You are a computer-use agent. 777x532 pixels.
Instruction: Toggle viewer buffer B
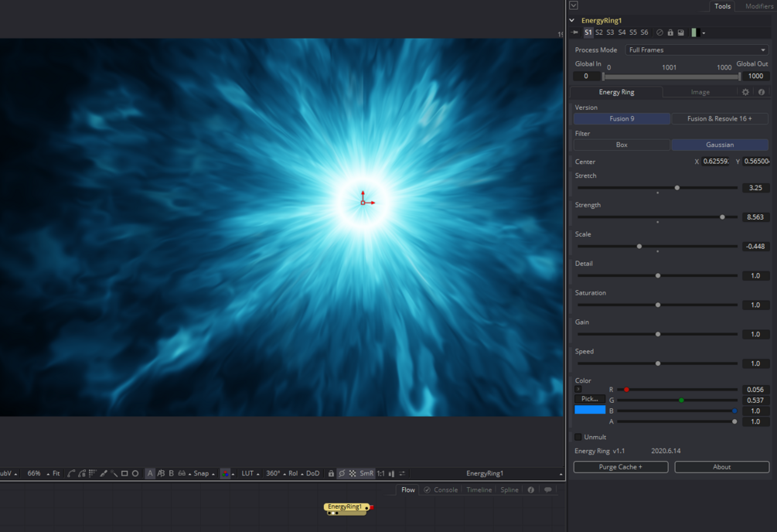click(172, 473)
